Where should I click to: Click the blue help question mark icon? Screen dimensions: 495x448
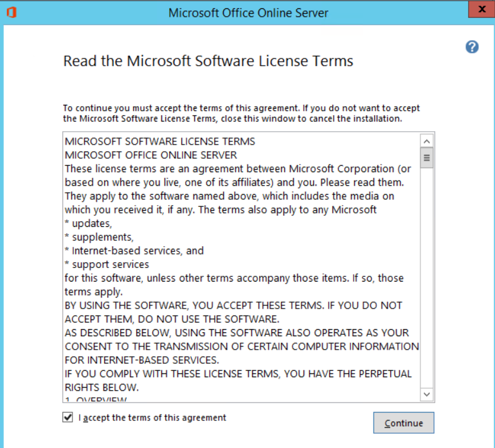pos(472,47)
